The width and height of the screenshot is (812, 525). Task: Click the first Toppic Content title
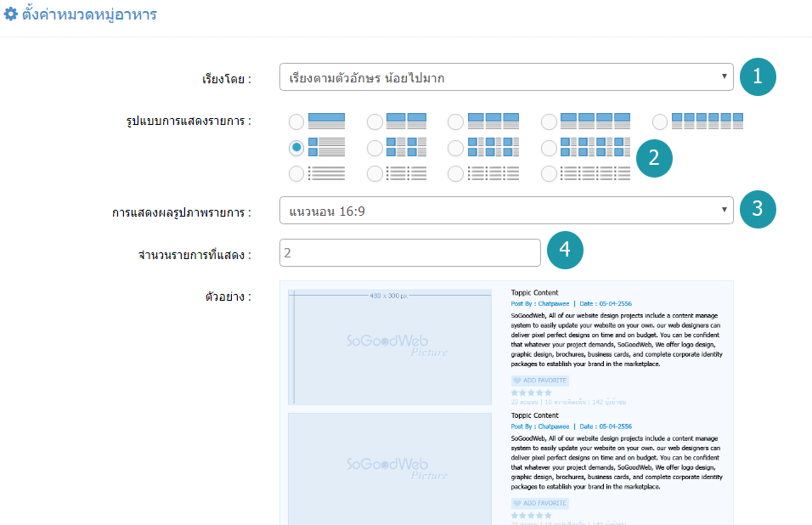click(534, 292)
